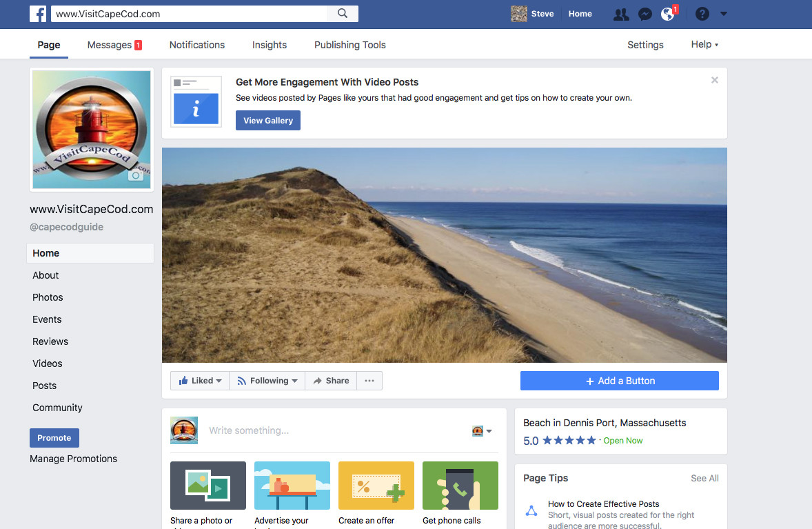Open the Liked dropdown button
The image size is (812, 529).
(200, 381)
